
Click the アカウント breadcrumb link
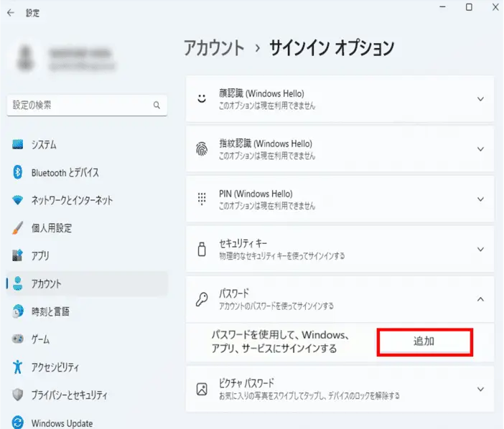(x=214, y=48)
